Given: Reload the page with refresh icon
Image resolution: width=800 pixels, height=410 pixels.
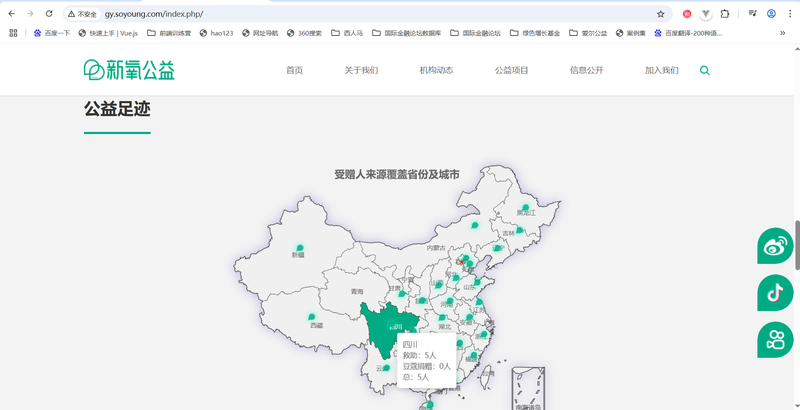Looking at the screenshot, I should coord(48,14).
